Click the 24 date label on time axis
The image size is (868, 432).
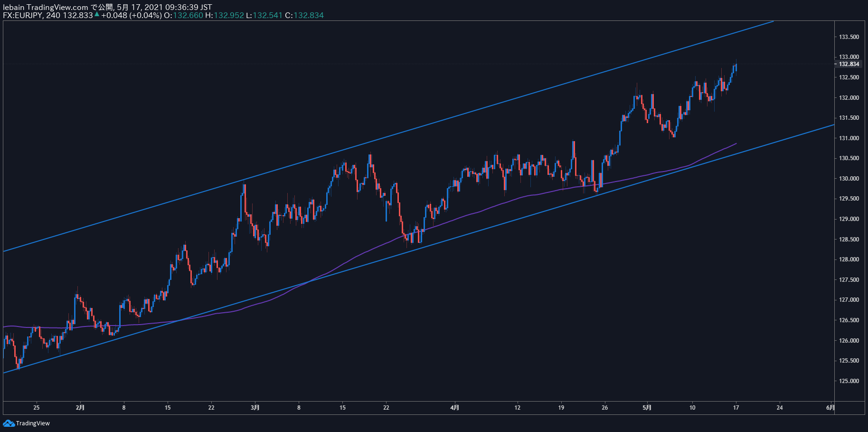point(780,408)
